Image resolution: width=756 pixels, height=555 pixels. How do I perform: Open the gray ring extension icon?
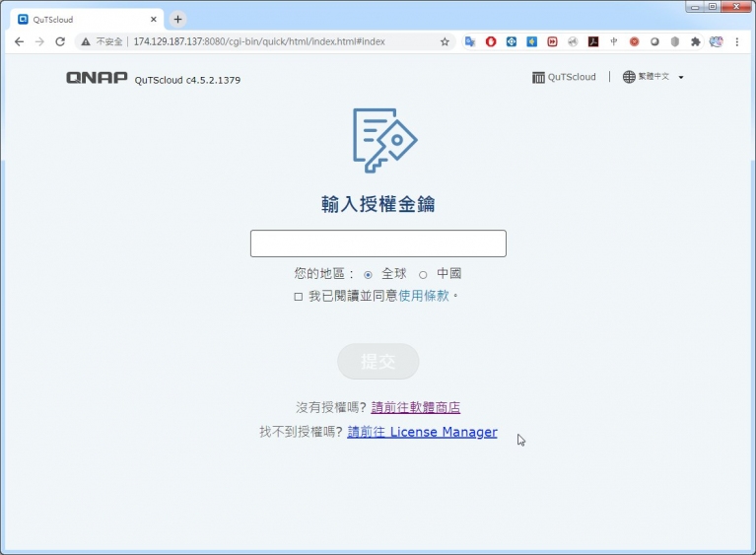[654, 42]
